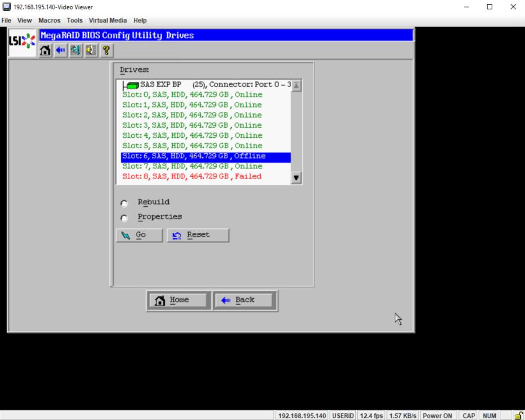The height and width of the screenshot is (420, 525).
Task: Click the drives list scrollbar track
Action: [x=296, y=132]
